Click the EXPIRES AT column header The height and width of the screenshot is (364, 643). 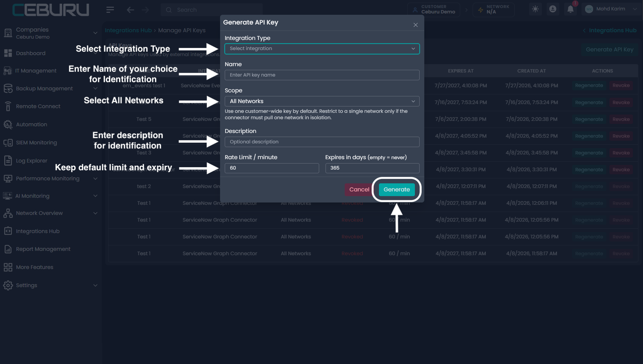461,71
